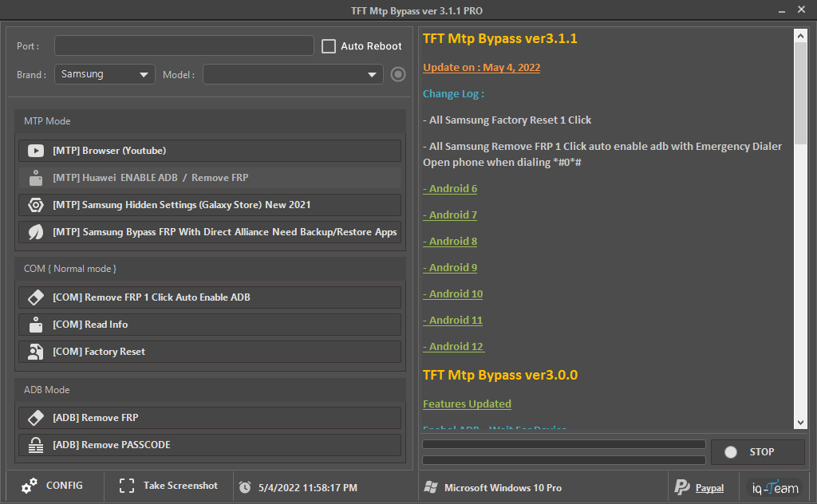Run [COM] Read Info

click(x=210, y=325)
